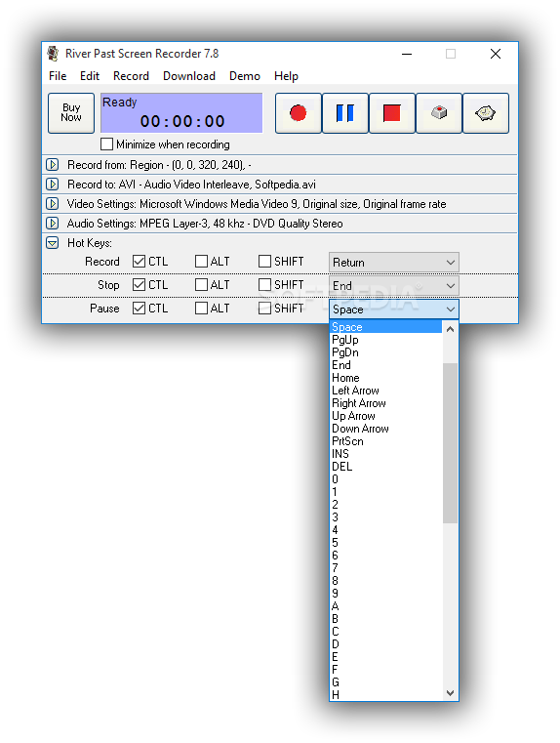Click the River Past app icon in the title bar
Screen dimensions: 560x743
pos(53,54)
